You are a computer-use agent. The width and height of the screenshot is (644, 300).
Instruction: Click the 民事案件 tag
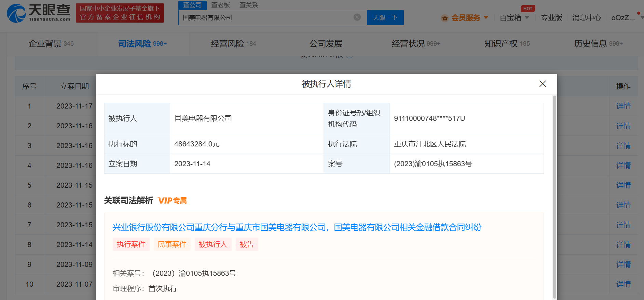click(172, 244)
